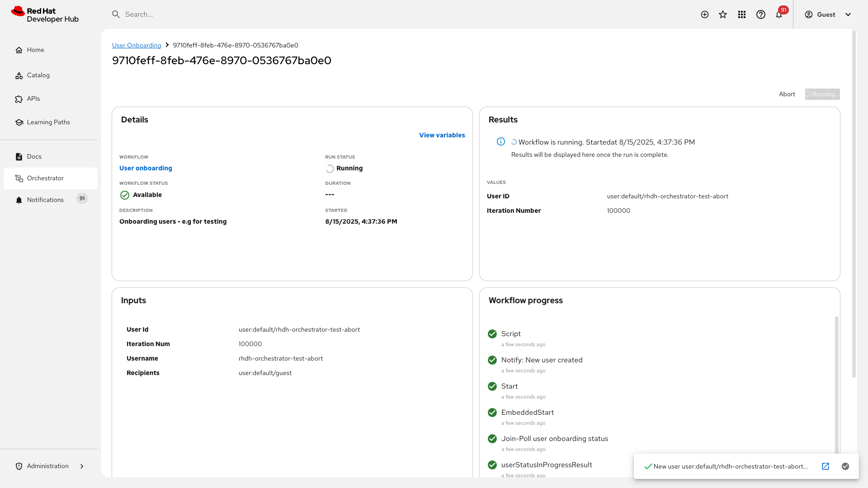The image size is (868, 488).
Task: Open the User onboarding workflow link
Action: click(x=146, y=168)
